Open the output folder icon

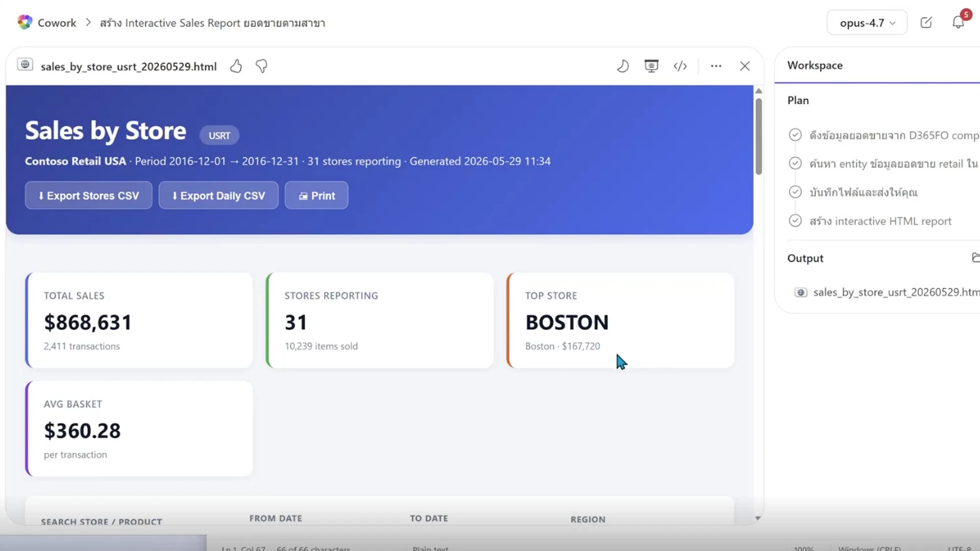975,257
